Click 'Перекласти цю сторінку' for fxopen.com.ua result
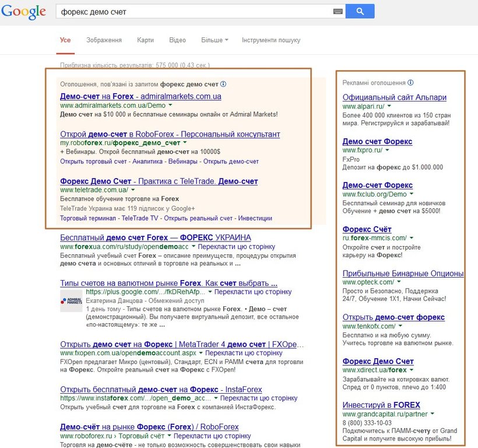 (244, 353)
